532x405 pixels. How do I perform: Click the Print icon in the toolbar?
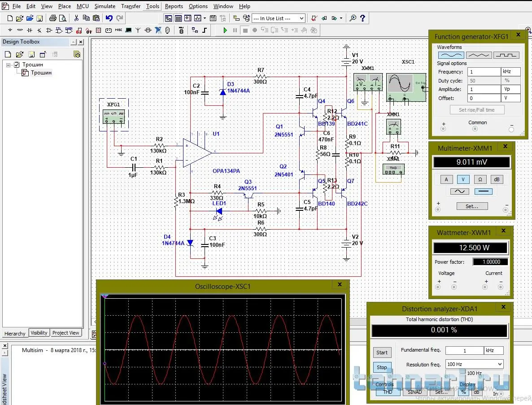52,18
